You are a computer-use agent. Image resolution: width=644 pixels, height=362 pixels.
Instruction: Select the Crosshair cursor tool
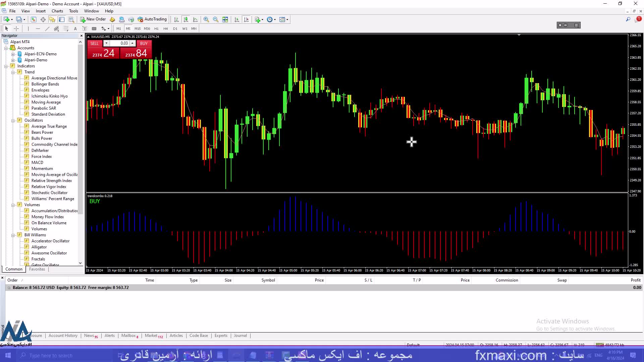tap(16, 28)
